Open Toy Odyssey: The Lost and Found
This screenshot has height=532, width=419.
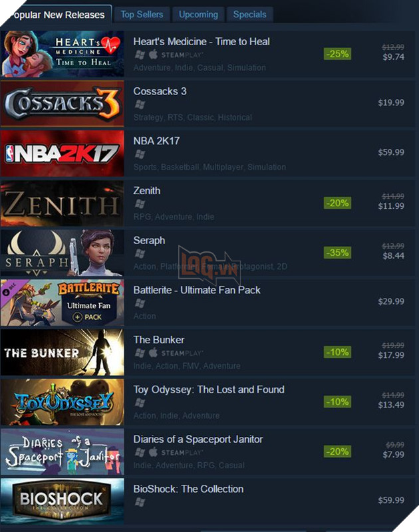[209, 390]
